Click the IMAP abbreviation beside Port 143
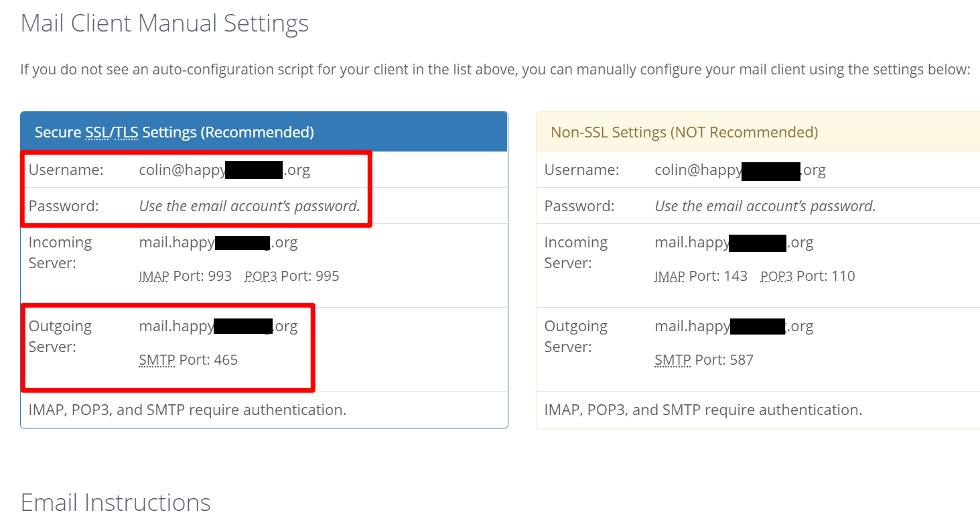This screenshot has height=531, width=980. pos(669,276)
